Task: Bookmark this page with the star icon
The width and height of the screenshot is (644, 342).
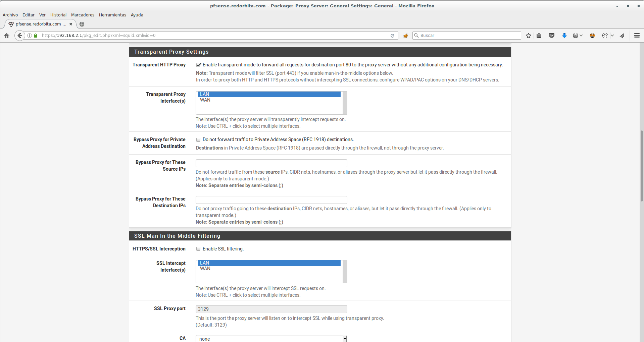Action: (529, 36)
